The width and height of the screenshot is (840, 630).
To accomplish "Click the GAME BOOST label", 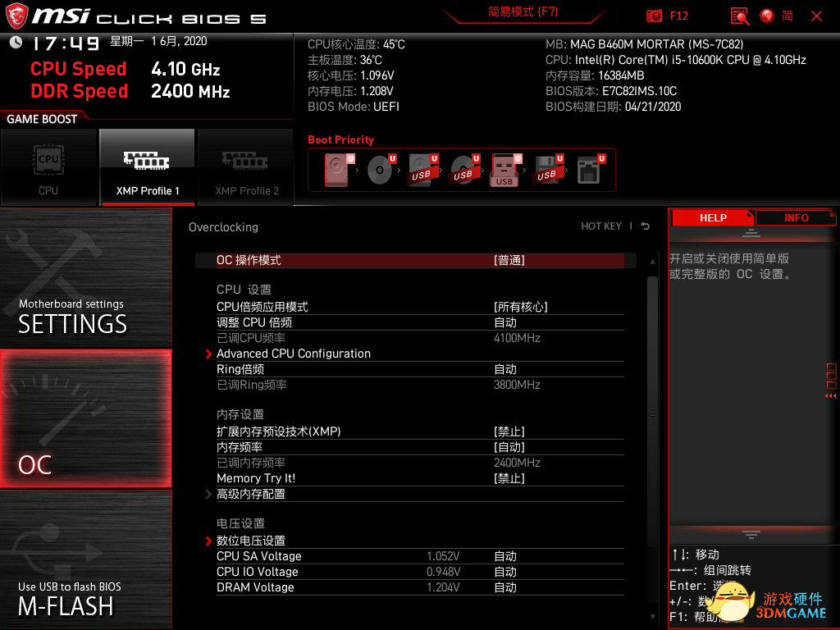I will 42,119.
